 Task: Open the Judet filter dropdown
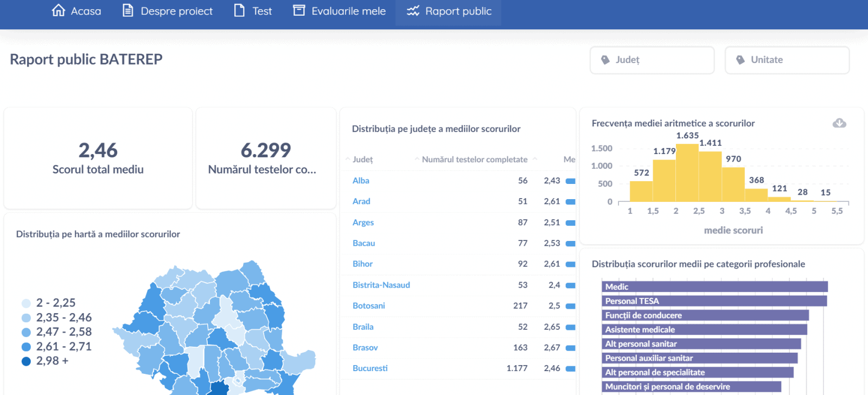click(x=652, y=60)
